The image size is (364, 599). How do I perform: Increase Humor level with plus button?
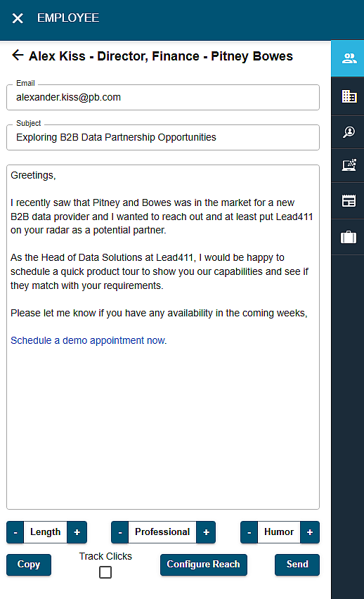pos(310,532)
